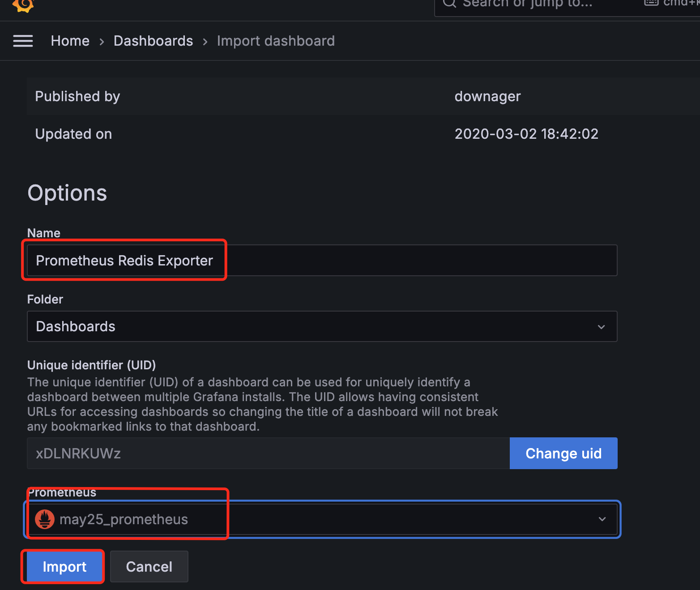Click the Prometheus flame datasource icon
700x590 pixels.
tap(45, 519)
